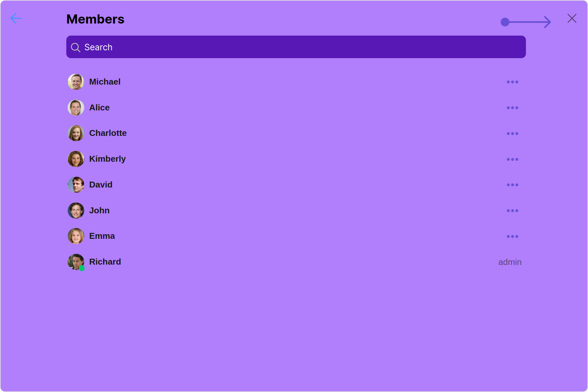The image size is (588, 392).
Task: Click Richard's avatar with online status
Action: click(x=76, y=262)
